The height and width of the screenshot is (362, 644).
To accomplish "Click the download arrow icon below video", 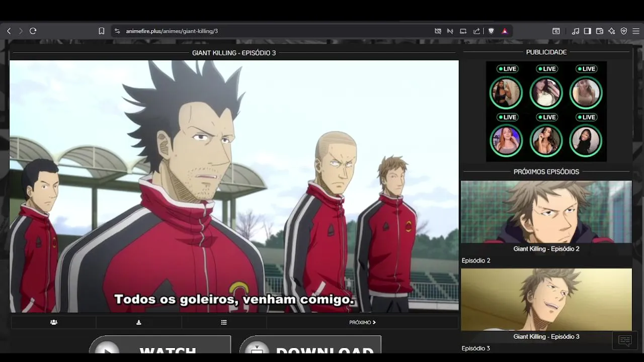I will click(x=139, y=322).
